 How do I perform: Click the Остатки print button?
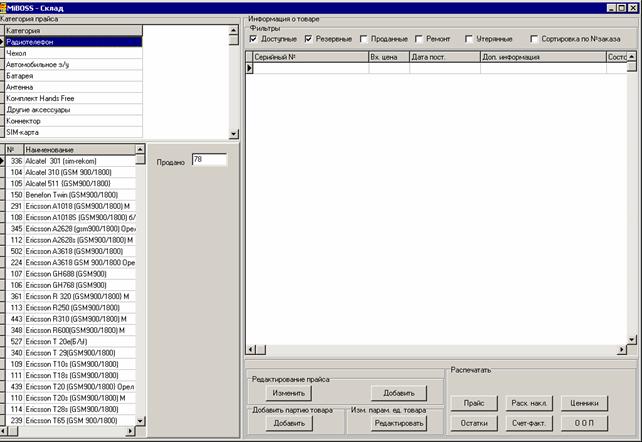coord(474,423)
